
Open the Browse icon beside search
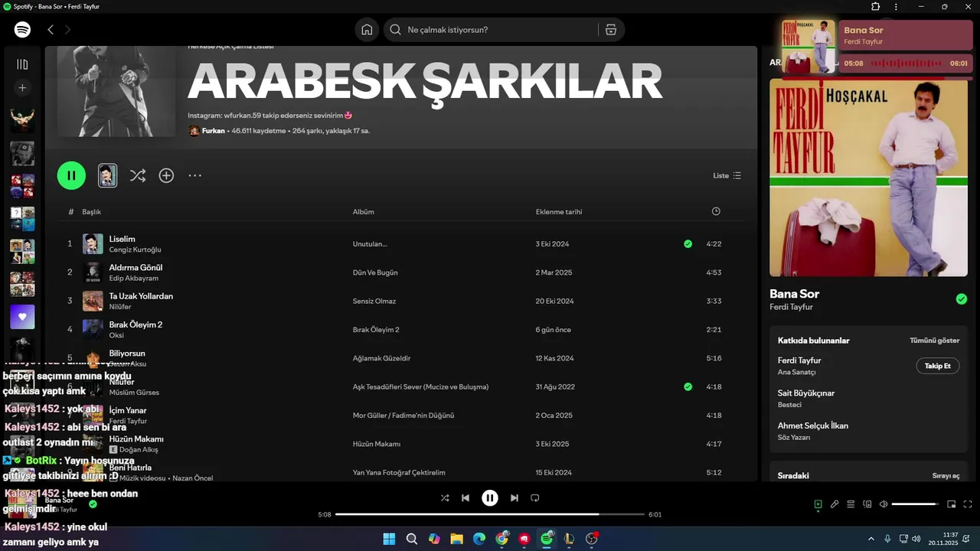[x=610, y=30]
